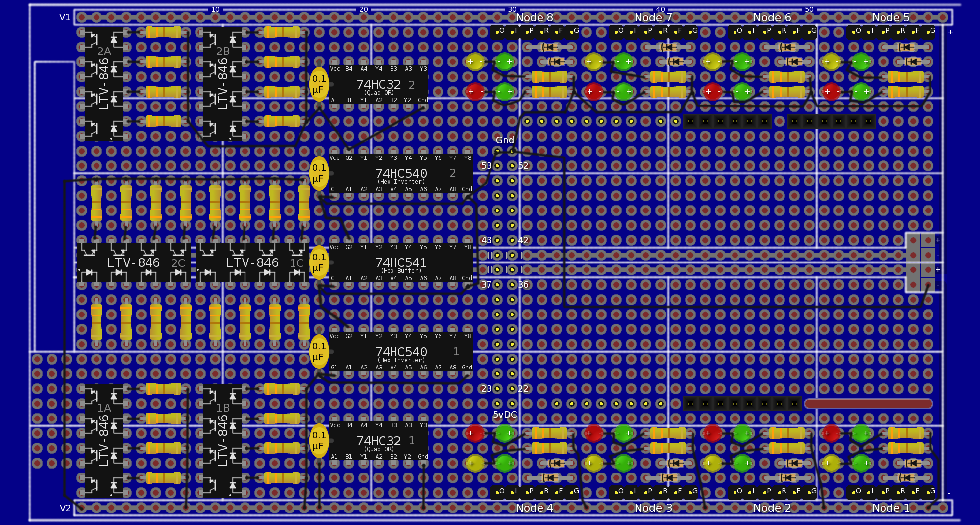The image size is (980, 525).
Task: Click the LTV-846 optocoupler labeled 1B
Action: click(223, 441)
